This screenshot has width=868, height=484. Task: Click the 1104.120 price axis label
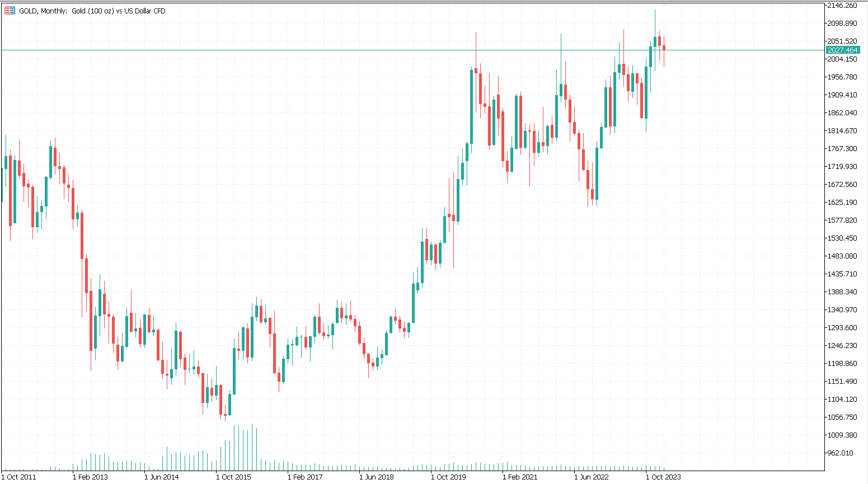pyautogui.click(x=842, y=400)
